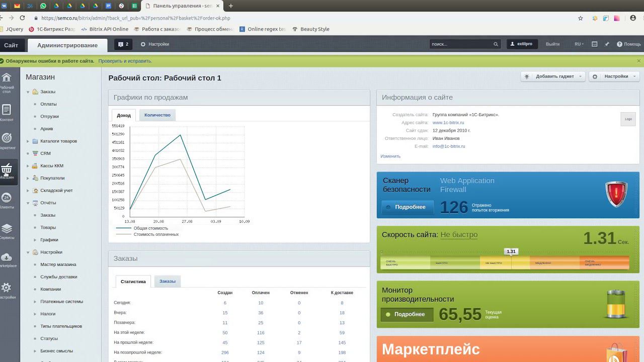Open the Добавить гаджет dropdown
Screen dimensions: 644x362
point(552,76)
